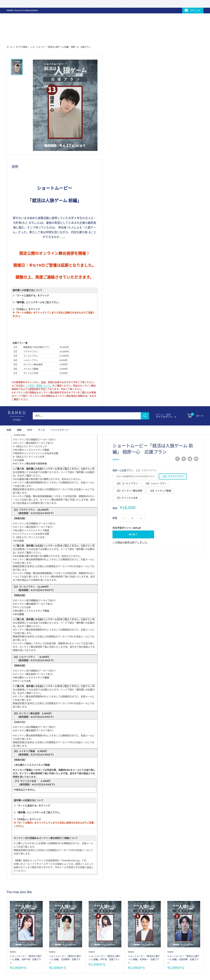Open the グッズ navigation menu
The height and width of the screenshot is (980, 210).
(41, 430)
